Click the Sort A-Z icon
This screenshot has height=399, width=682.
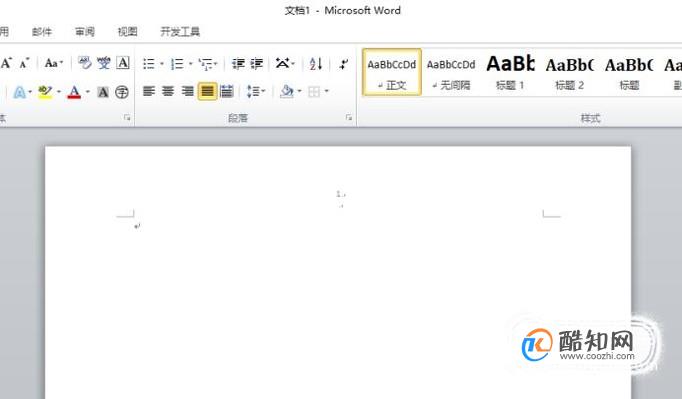click(316, 64)
